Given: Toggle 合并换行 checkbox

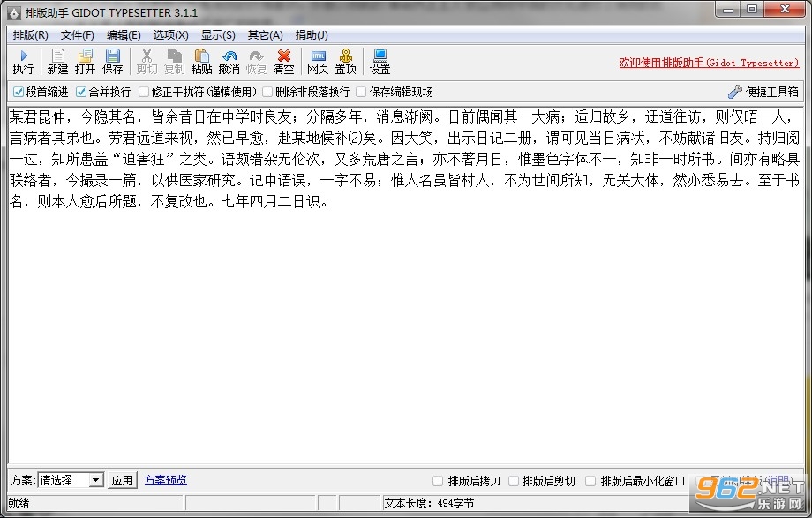Looking at the screenshot, I should point(81,92).
